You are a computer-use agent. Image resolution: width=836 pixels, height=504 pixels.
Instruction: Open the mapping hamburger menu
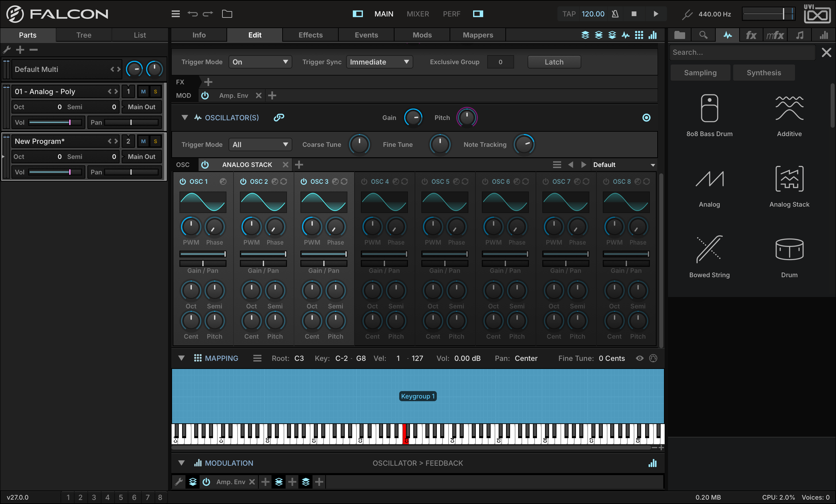pyautogui.click(x=257, y=358)
